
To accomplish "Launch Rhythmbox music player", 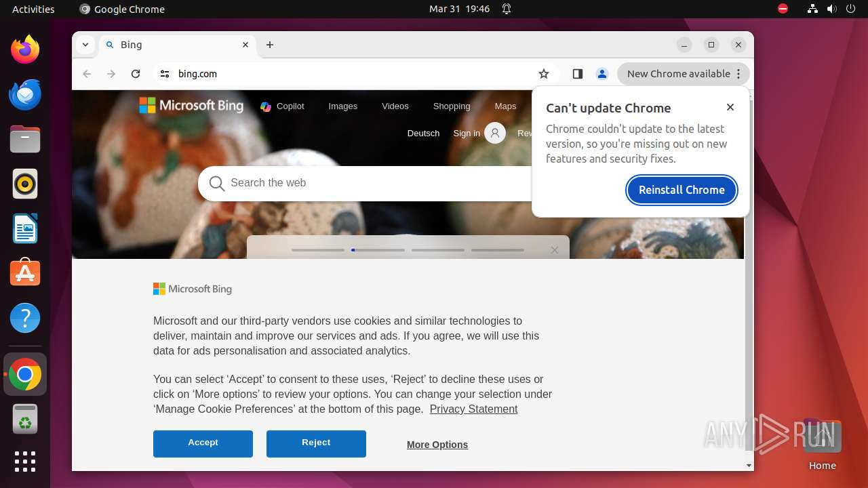I will click(x=25, y=184).
